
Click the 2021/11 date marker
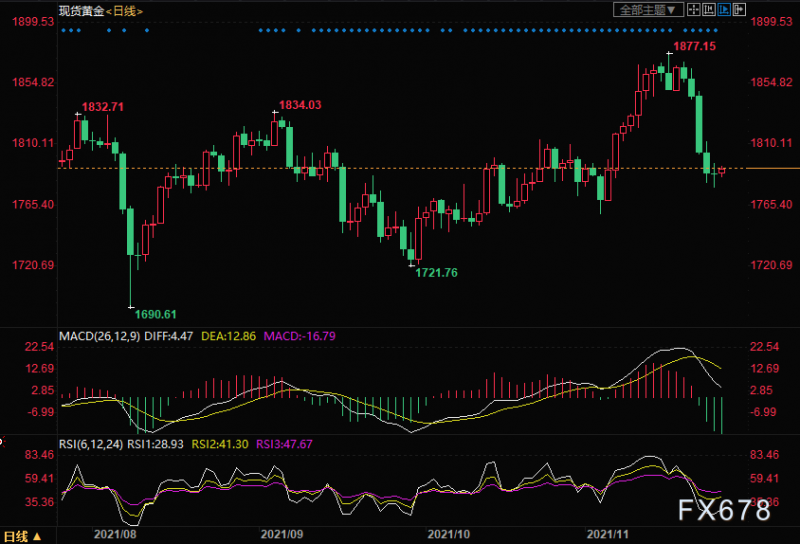(607, 534)
